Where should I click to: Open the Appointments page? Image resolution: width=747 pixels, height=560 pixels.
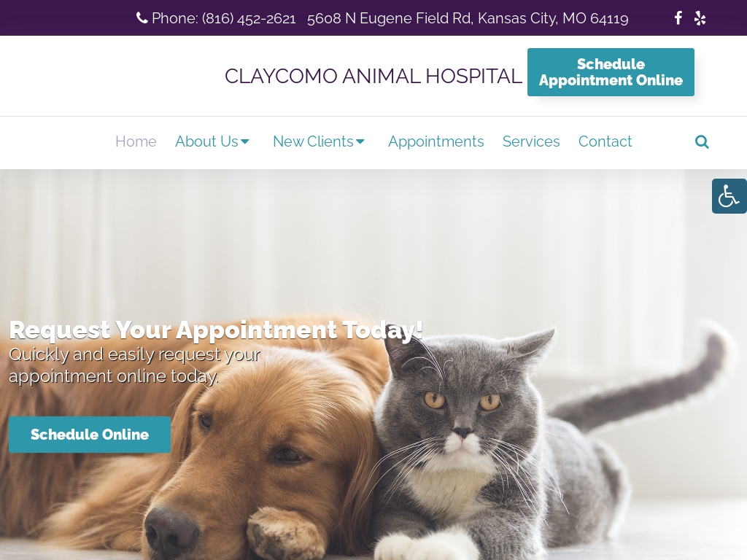click(x=436, y=141)
